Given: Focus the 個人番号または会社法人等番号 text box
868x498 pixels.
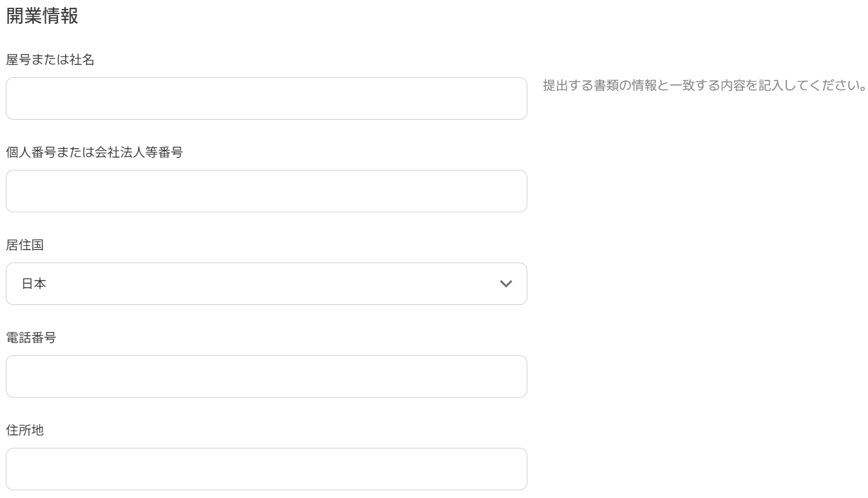Looking at the screenshot, I should [x=266, y=191].
